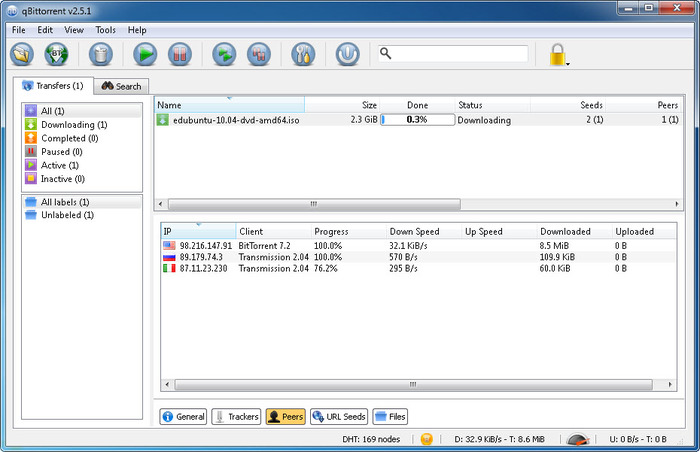Open the lock icon dropdown arrow
Viewport: 700px width, 452px height.
(568, 64)
